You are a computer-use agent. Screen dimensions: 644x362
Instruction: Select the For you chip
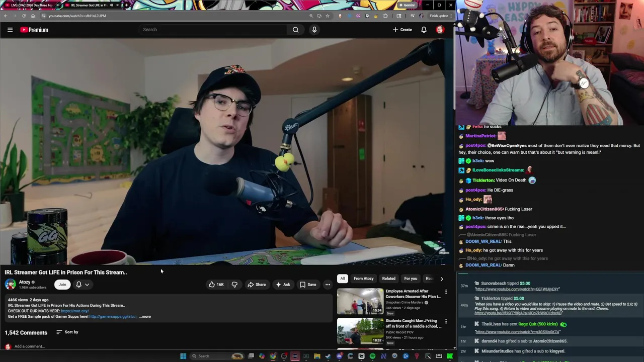coord(411,279)
